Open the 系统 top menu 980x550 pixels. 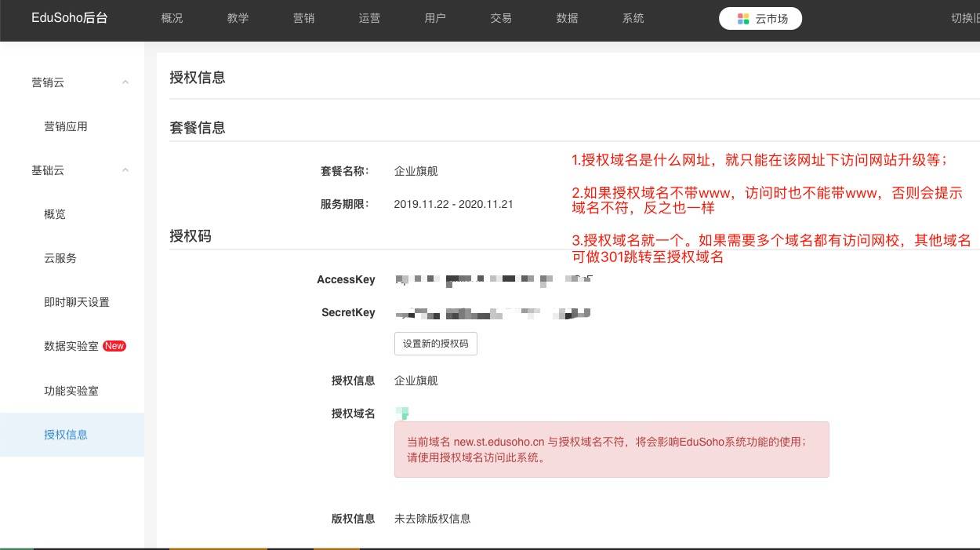(x=633, y=18)
